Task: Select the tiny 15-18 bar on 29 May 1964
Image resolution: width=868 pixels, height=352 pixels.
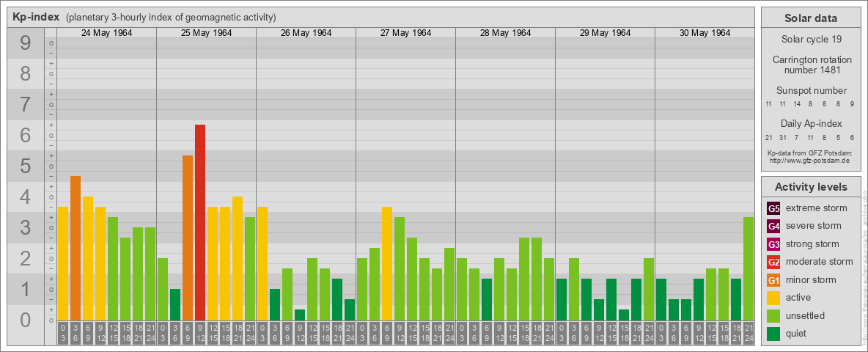Action: [624, 315]
